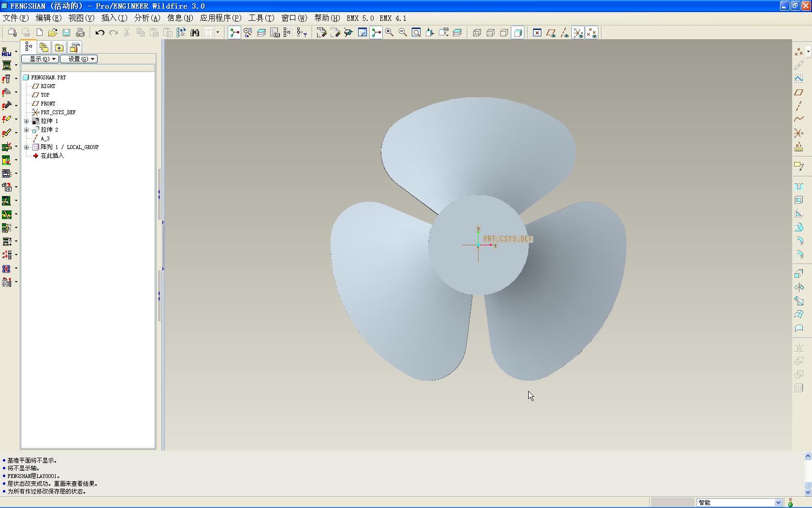812x508 pixels.
Task: Zoom in using the magnifier plus icon
Action: coord(389,32)
